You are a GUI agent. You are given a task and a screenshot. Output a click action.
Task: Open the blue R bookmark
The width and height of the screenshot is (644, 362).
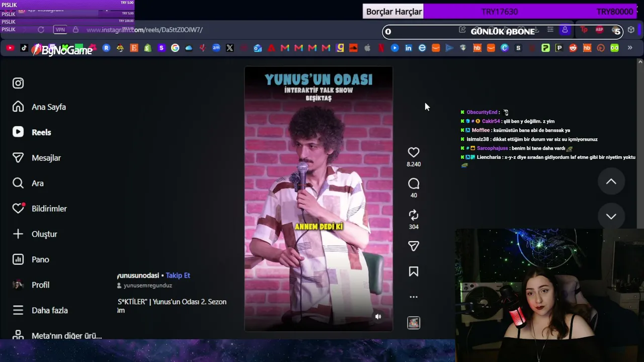pos(106,48)
